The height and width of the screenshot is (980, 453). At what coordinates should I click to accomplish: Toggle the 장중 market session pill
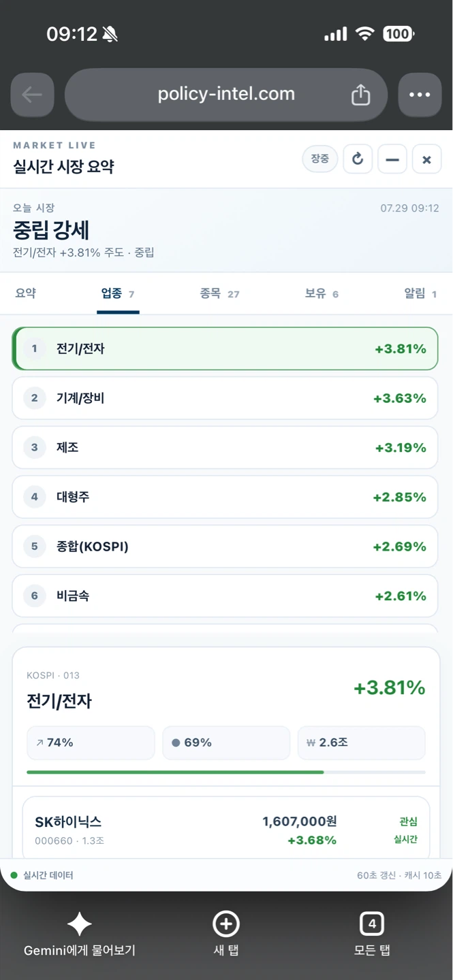click(320, 159)
